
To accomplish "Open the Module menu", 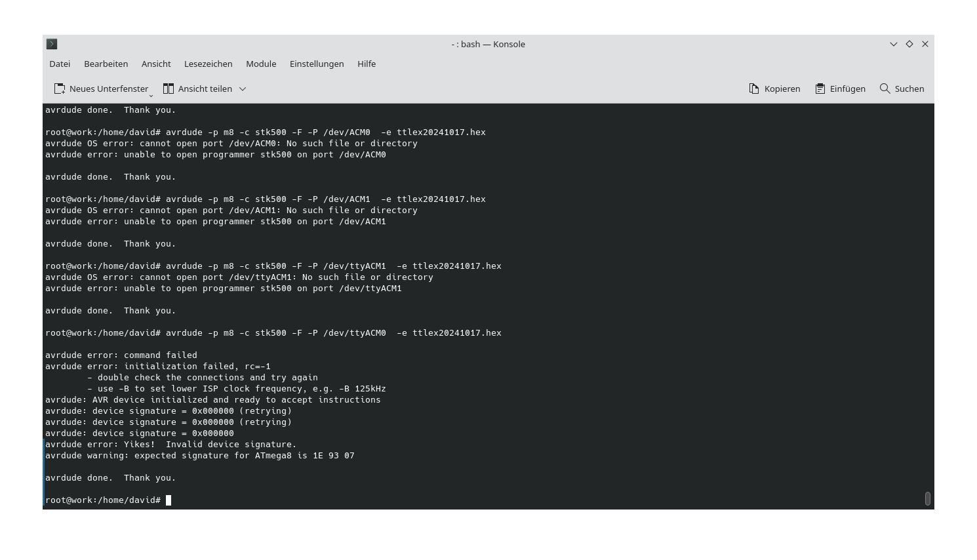I will pos(261,64).
